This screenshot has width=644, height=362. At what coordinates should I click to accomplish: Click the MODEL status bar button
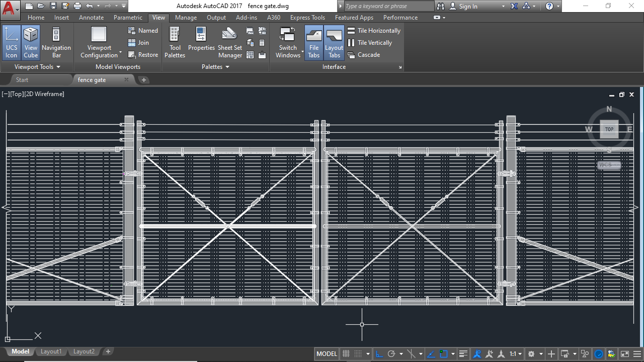[x=327, y=354]
